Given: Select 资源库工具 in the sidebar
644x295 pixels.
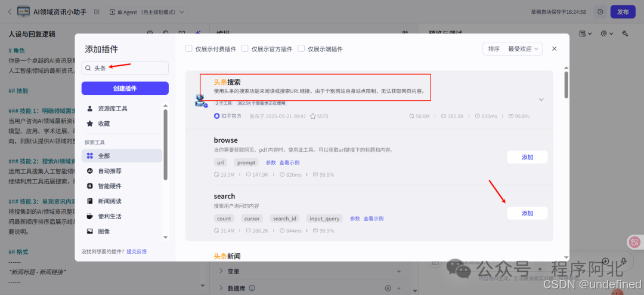Looking at the screenshot, I should 122,109.
